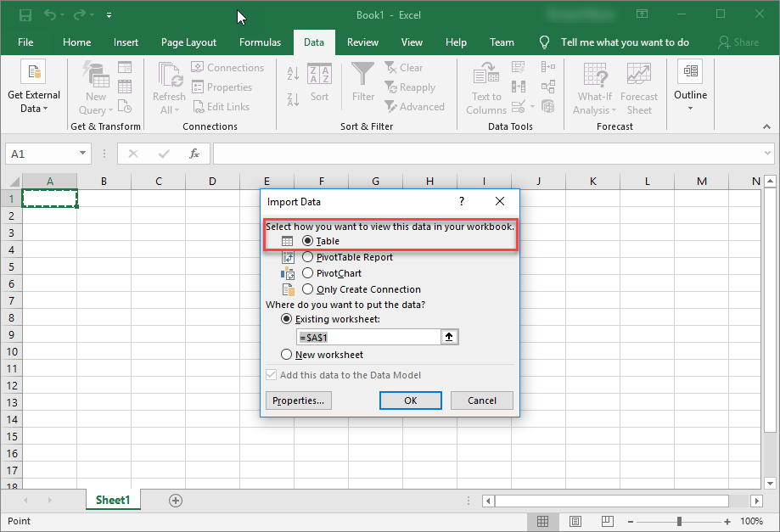Click the collapse range icon beside =$A$1

point(450,337)
